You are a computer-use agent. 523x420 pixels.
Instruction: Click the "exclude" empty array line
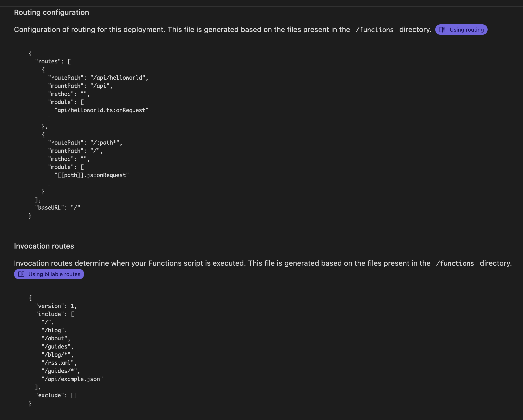point(56,395)
